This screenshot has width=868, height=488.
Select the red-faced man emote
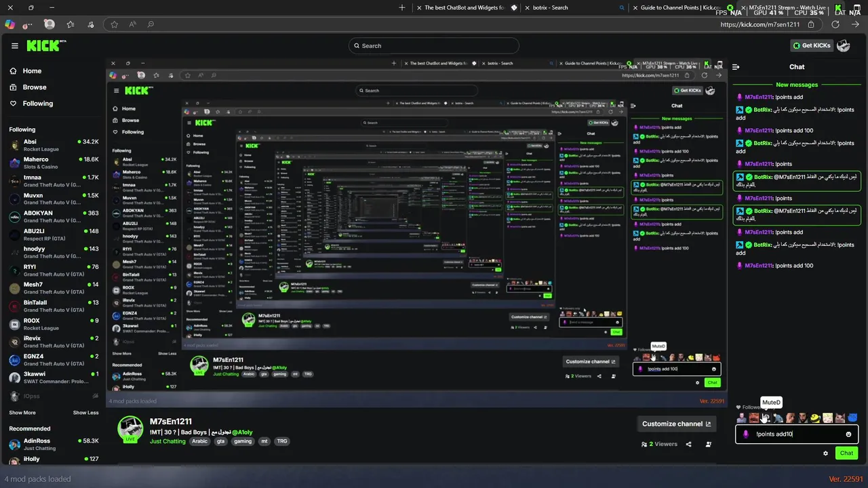(753, 418)
